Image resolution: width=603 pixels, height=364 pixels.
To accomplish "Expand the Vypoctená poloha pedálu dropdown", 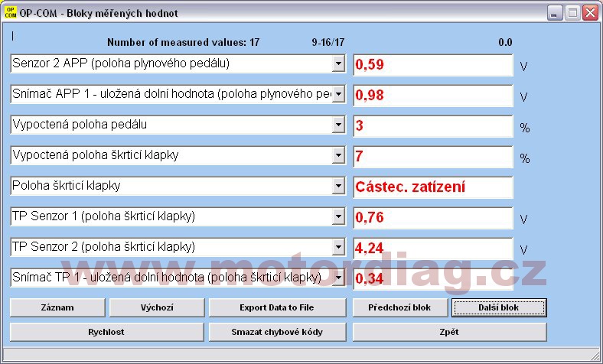I will (x=338, y=125).
